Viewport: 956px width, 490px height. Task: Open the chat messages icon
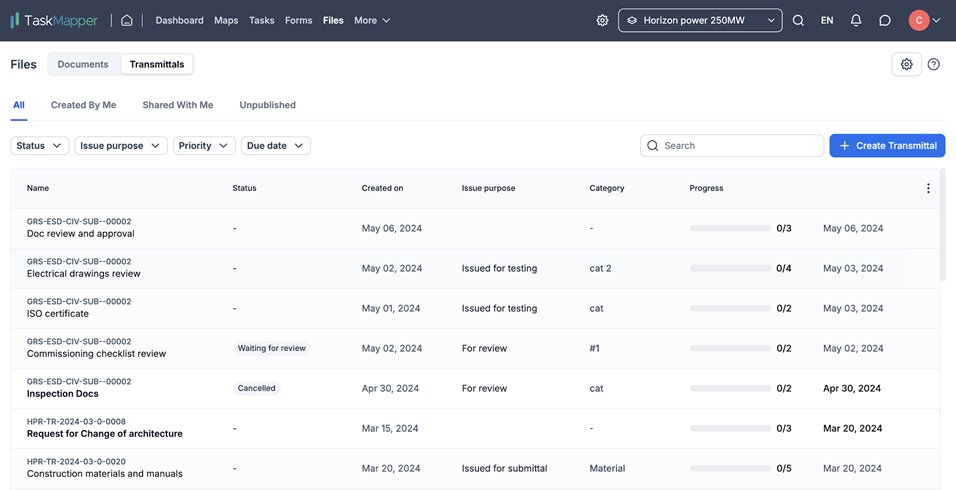tap(885, 20)
